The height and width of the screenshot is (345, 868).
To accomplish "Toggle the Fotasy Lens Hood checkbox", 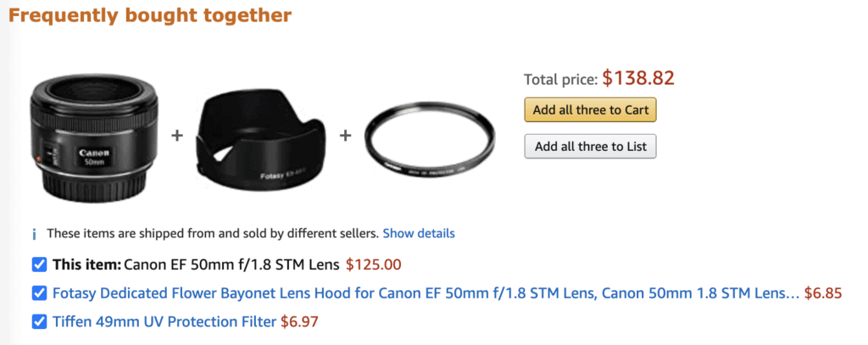I will click(x=39, y=293).
